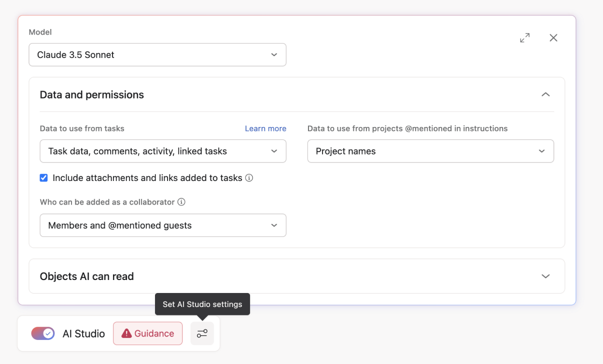Open the Learn more link
The height and width of the screenshot is (364, 603).
pos(265,128)
